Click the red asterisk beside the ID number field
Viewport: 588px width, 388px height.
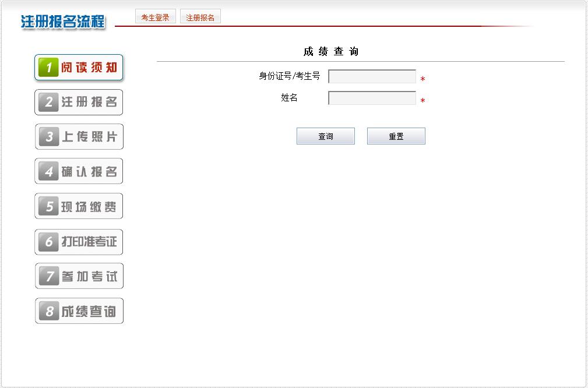click(422, 79)
